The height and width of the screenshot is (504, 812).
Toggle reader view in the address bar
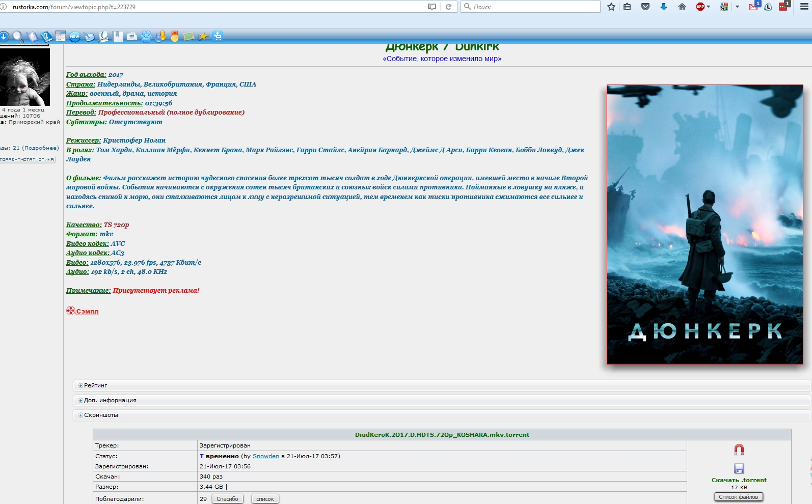click(432, 7)
